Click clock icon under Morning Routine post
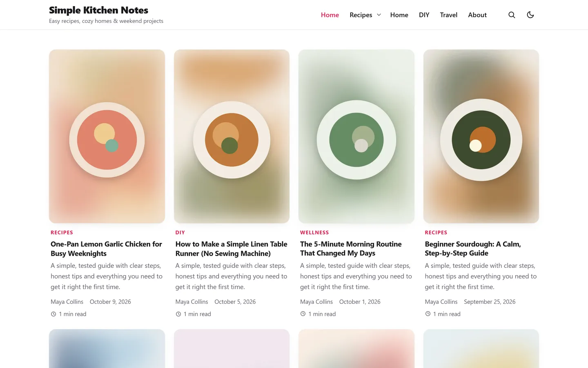Image resolution: width=588 pixels, height=368 pixels. pyautogui.click(x=303, y=314)
